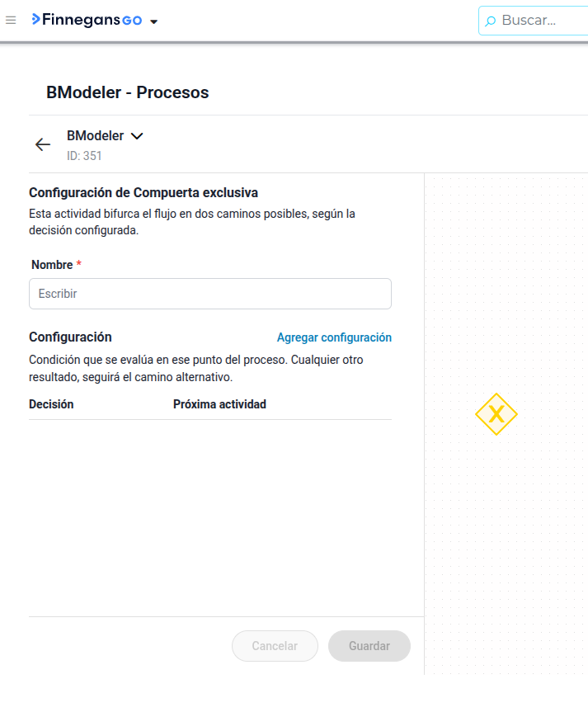Click the BModeler - Procesos page heading
This screenshot has height=712, width=588.
[x=128, y=92]
